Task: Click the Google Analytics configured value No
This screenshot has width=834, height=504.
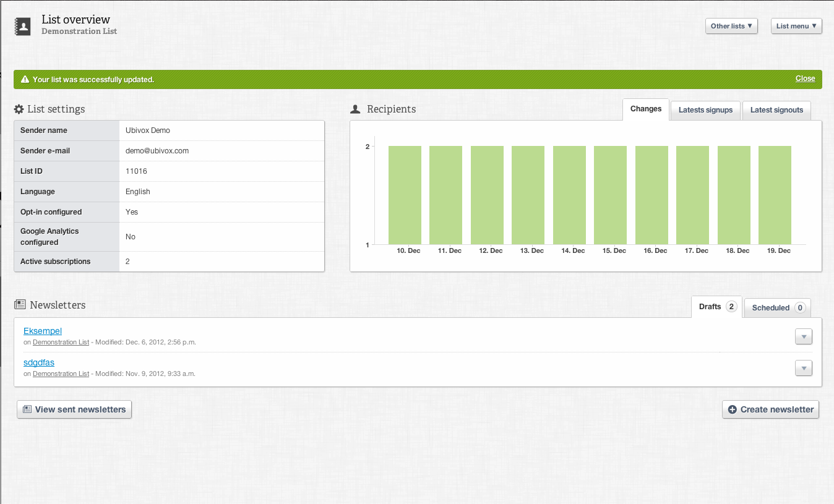Action: (x=131, y=237)
